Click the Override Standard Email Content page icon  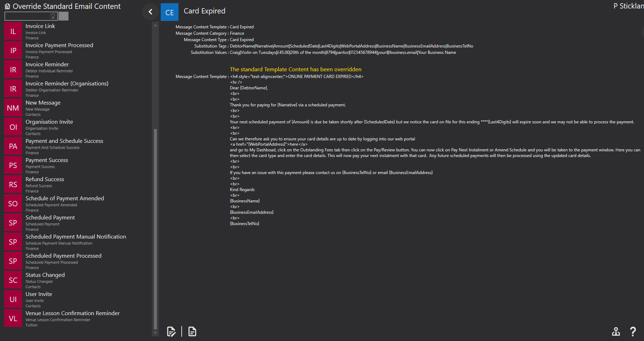tap(7, 6)
